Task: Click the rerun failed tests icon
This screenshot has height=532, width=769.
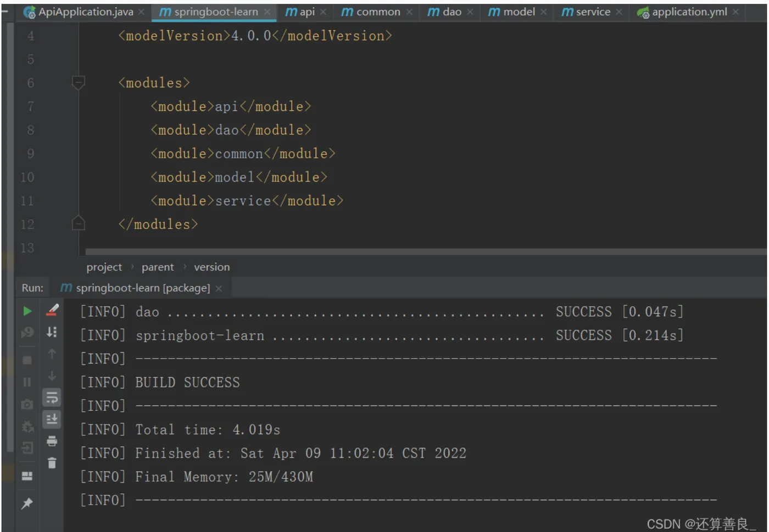Action: 27,333
